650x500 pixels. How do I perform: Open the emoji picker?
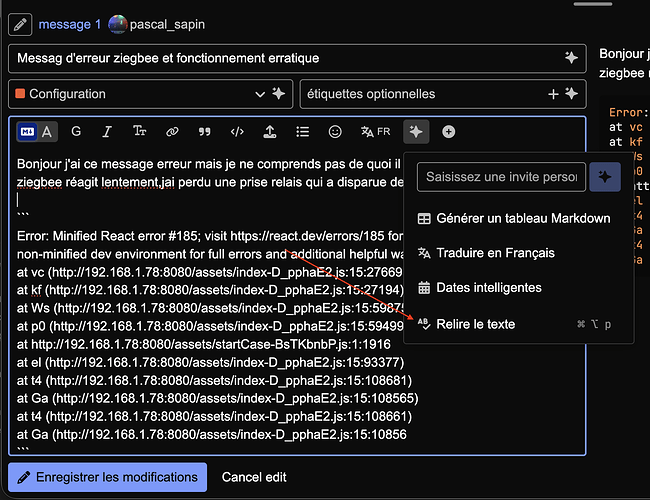335,131
